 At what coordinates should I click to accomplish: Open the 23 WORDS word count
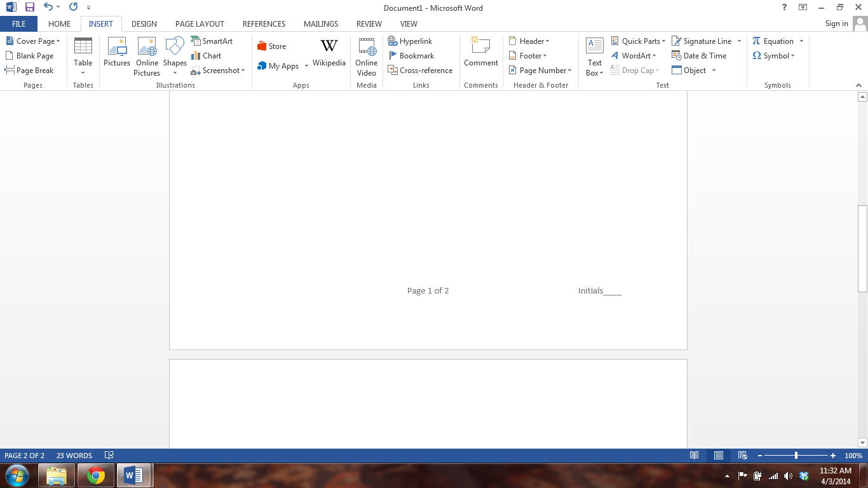coord(74,456)
